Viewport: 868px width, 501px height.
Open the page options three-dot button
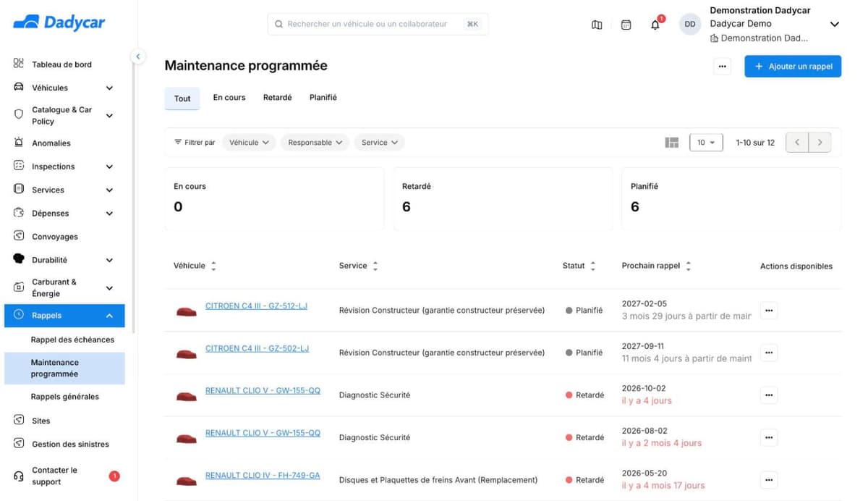pyautogui.click(x=722, y=67)
